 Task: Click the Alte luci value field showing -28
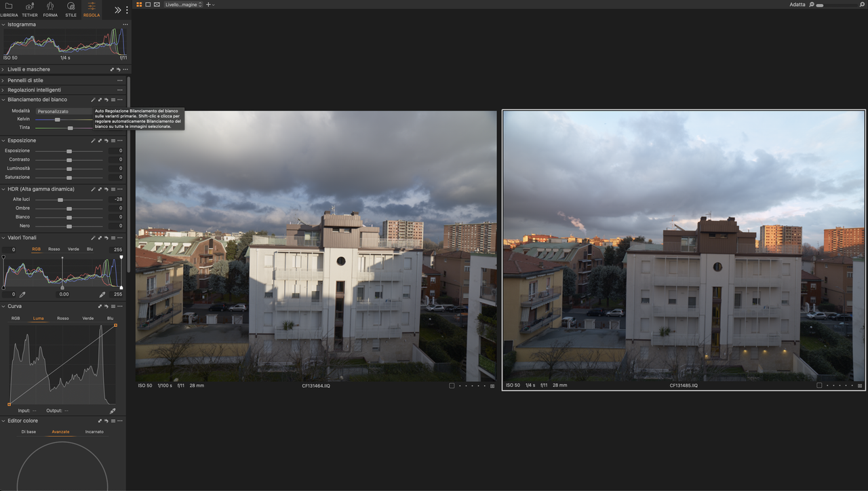click(x=116, y=199)
